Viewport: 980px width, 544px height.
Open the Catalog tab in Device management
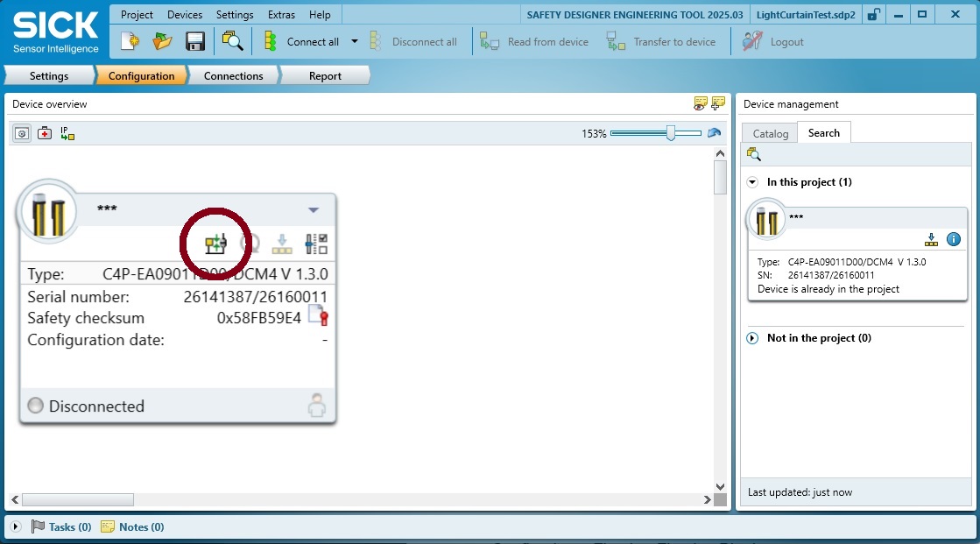pyautogui.click(x=770, y=133)
